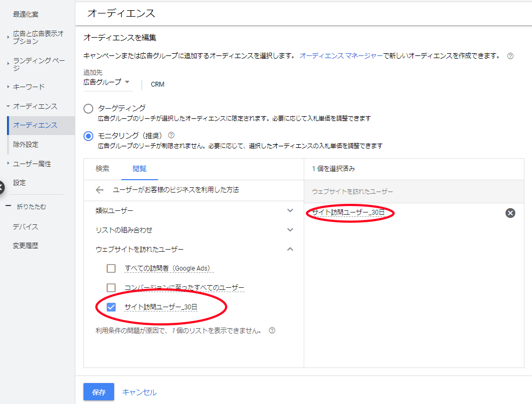The image size is (532, 404).
Task: Click the コンバージョンに至ったすべてのユーザー label
Action: tap(184, 288)
